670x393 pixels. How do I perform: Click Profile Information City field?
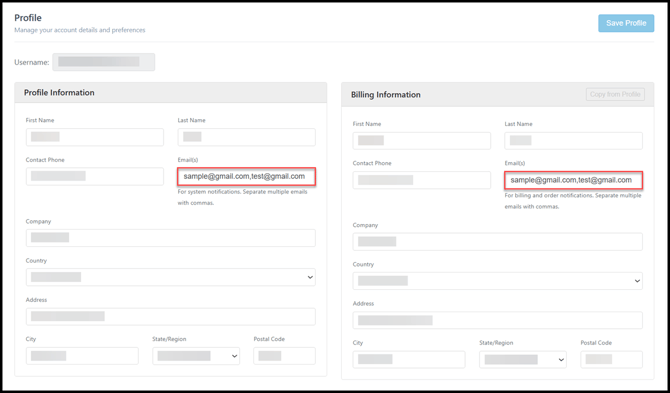pyautogui.click(x=82, y=356)
